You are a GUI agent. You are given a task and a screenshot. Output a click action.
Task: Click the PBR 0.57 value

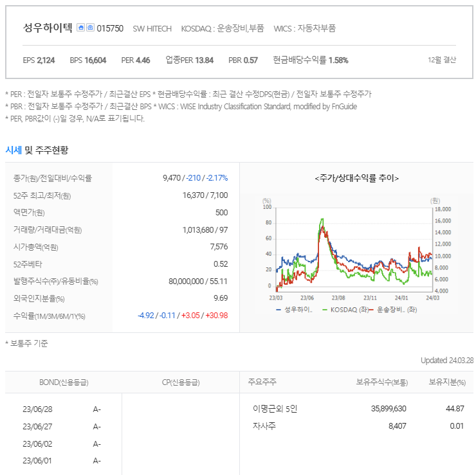243,60
